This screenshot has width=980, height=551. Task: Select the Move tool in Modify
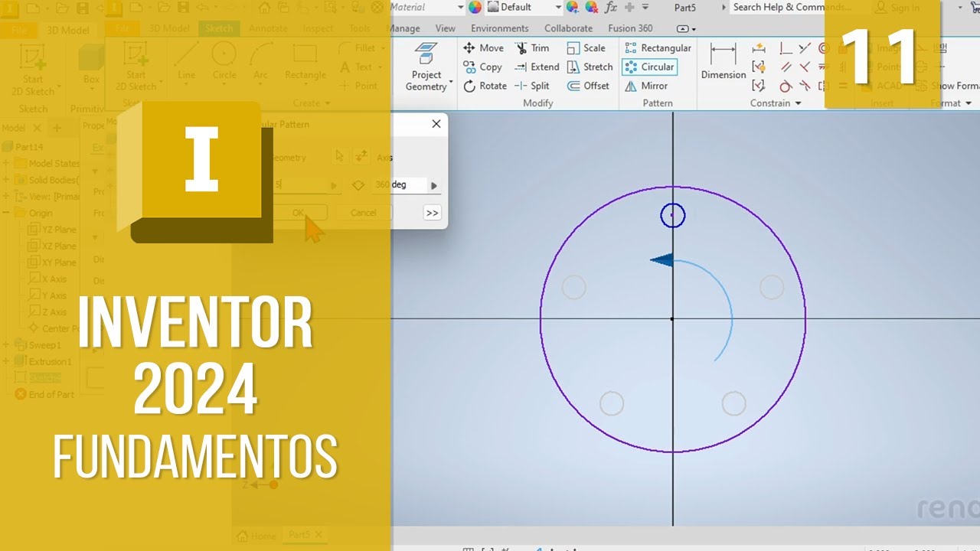coord(483,48)
